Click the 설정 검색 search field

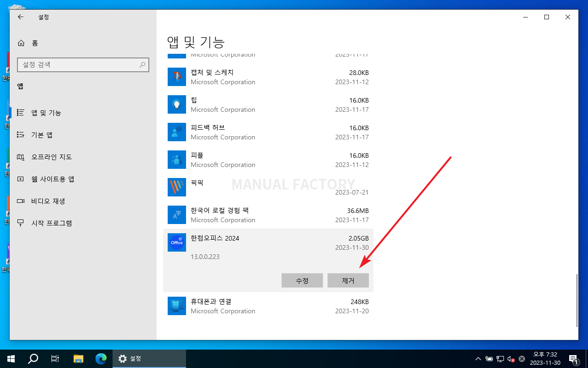point(83,65)
